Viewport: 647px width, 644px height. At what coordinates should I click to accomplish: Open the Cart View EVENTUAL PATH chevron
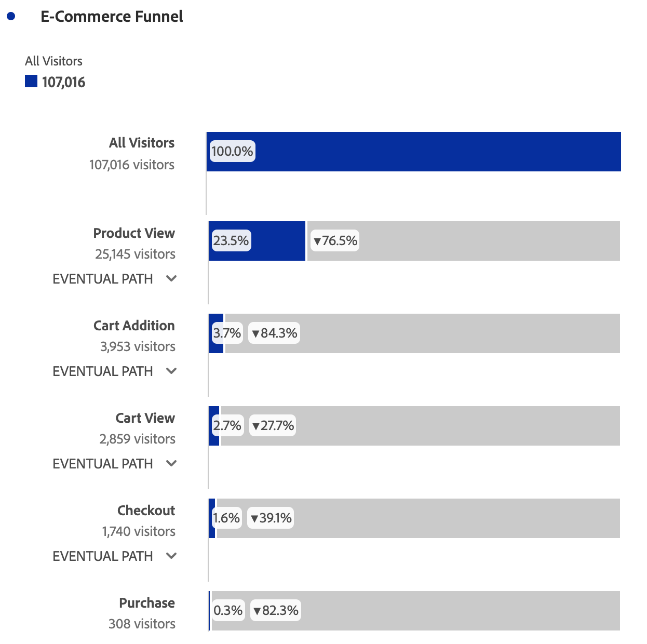(x=171, y=463)
